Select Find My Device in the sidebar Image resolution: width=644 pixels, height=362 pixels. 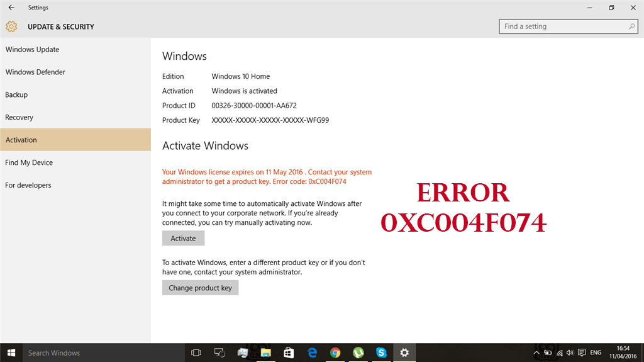[x=30, y=163]
